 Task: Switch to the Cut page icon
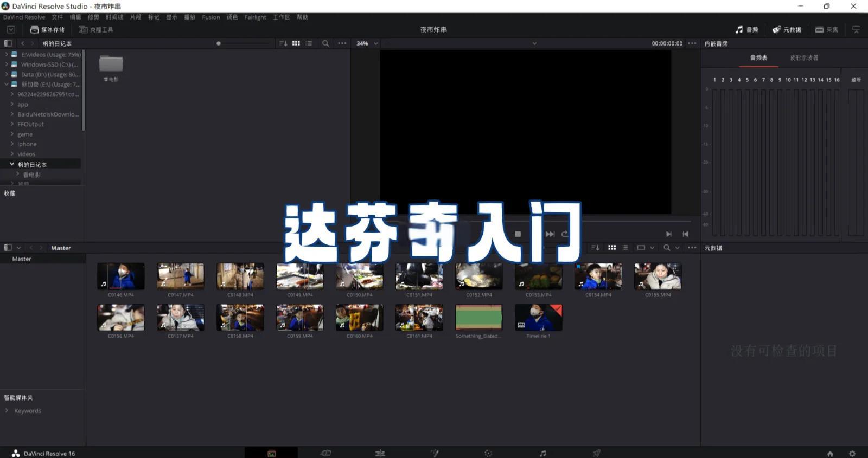point(325,453)
